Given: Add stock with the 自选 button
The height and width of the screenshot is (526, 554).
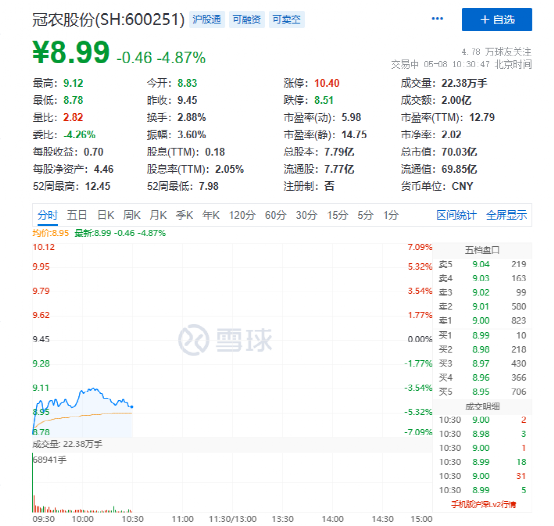Looking at the screenshot, I should tap(496, 19).
